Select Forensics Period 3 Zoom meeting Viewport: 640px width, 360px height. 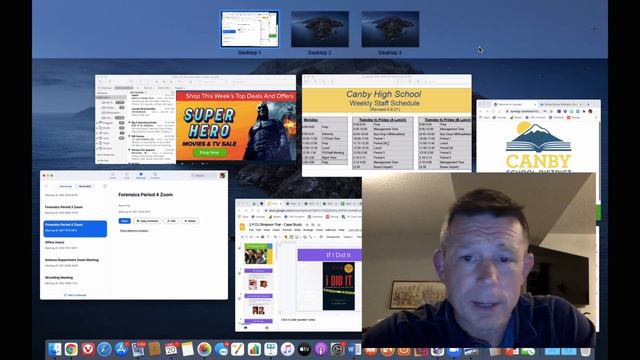[75, 209]
